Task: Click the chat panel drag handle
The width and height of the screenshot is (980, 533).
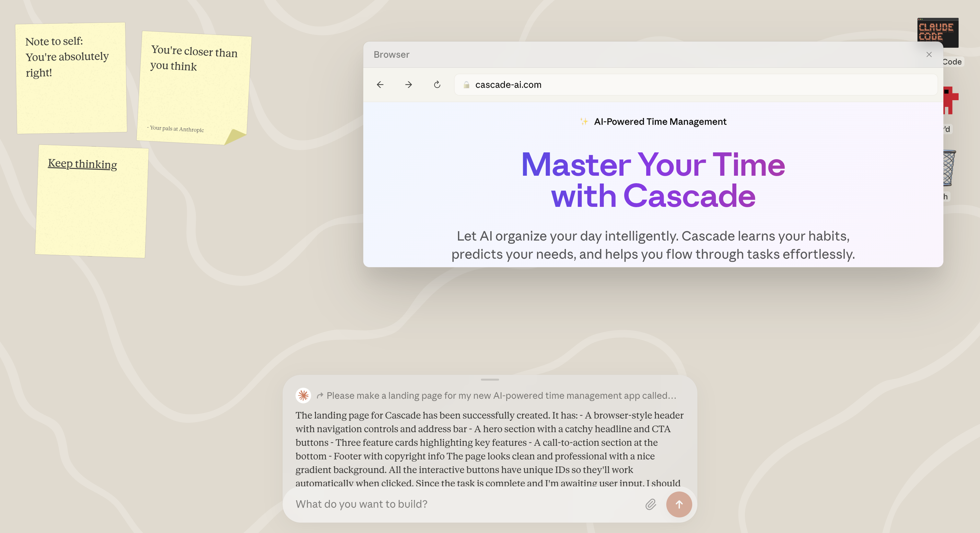Action: pyautogui.click(x=490, y=380)
